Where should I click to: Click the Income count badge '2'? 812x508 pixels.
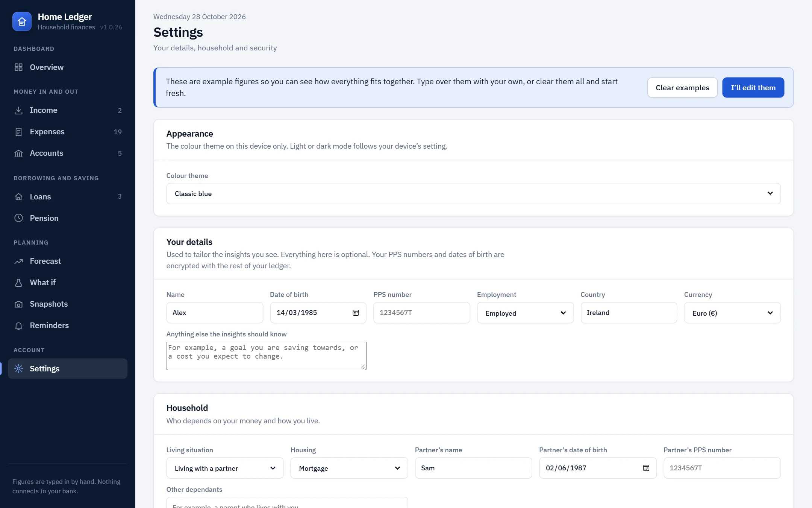[x=120, y=111]
